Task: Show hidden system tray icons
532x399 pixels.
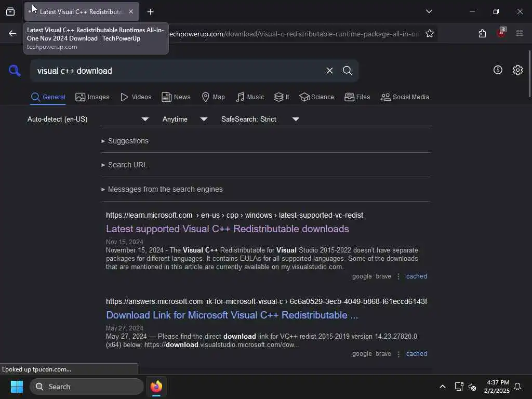Action: click(443, 387)
